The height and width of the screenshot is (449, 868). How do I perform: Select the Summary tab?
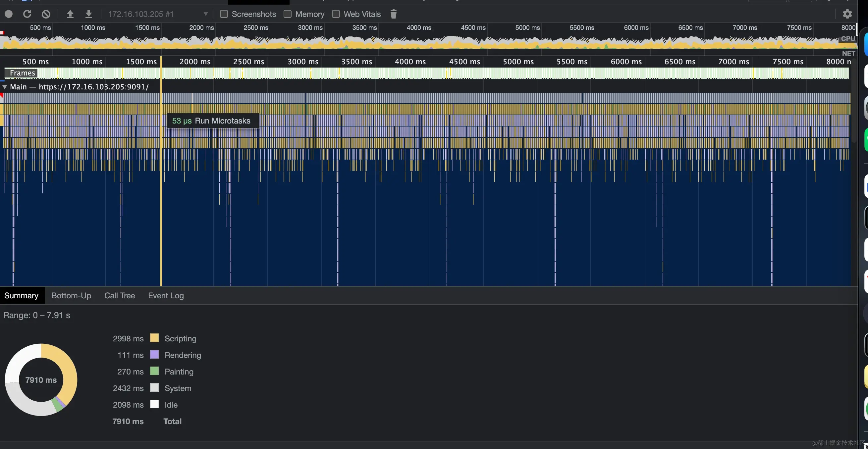coord(21,295)
